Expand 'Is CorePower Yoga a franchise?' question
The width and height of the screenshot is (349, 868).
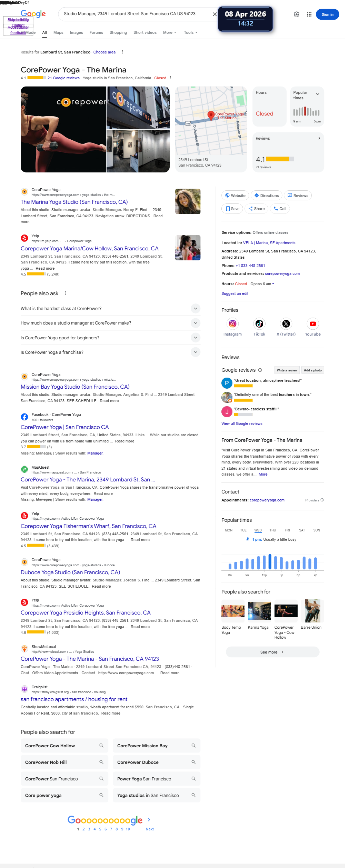pos(195,352)
